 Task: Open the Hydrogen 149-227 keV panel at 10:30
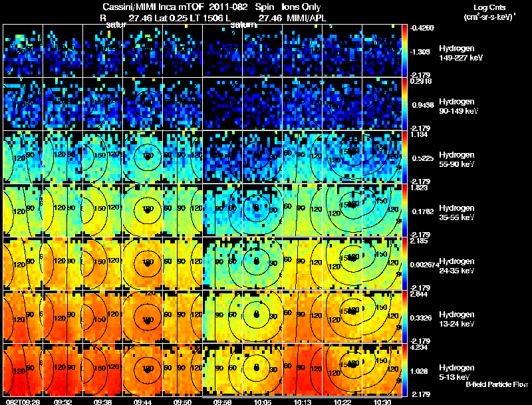(382, 51)
